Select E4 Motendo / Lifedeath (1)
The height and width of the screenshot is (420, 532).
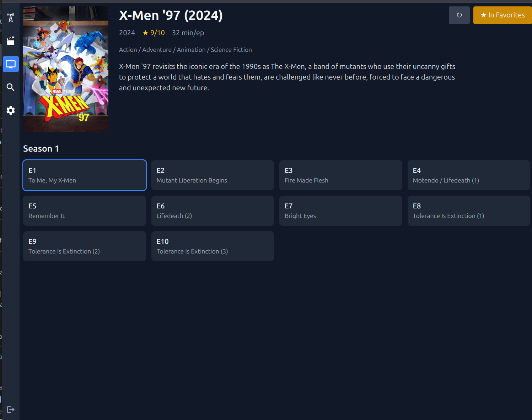469,175
